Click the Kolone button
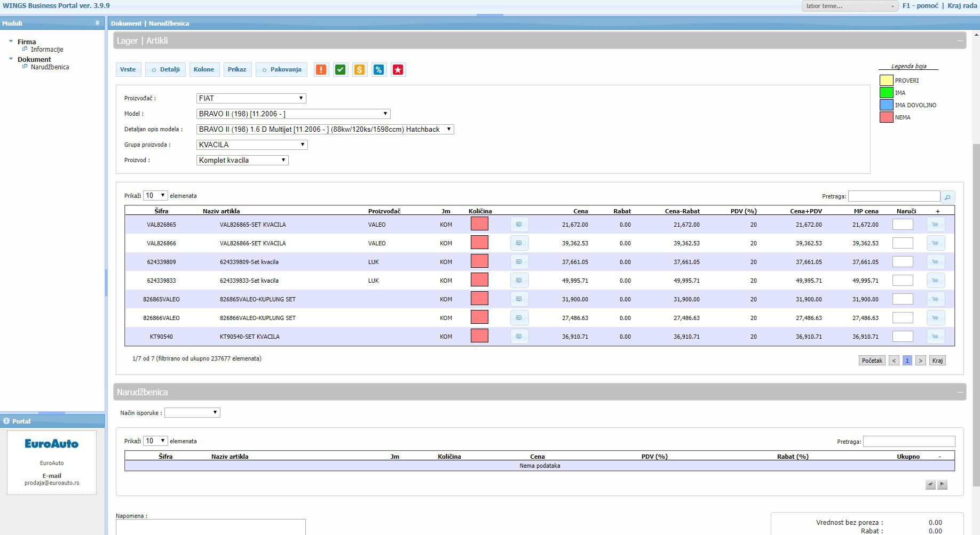 [x=204, y=70]
